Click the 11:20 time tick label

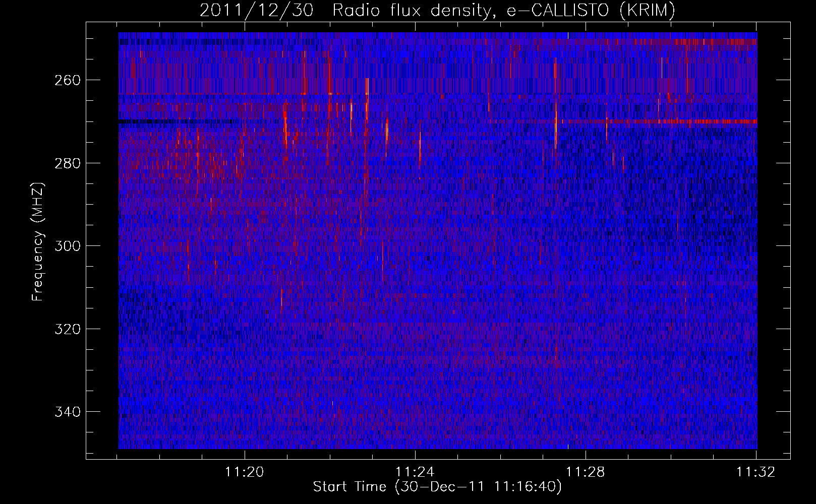[245, 472]
